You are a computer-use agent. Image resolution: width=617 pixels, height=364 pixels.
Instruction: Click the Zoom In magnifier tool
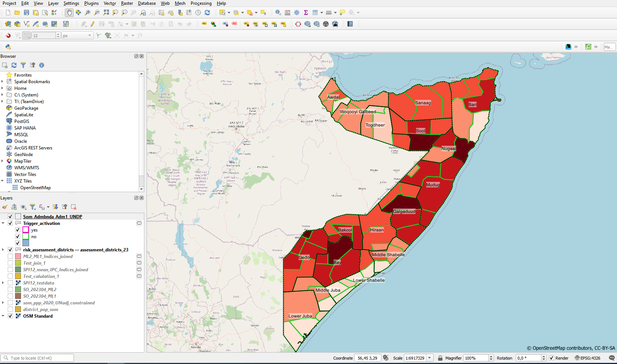click(x=88, y=13)
